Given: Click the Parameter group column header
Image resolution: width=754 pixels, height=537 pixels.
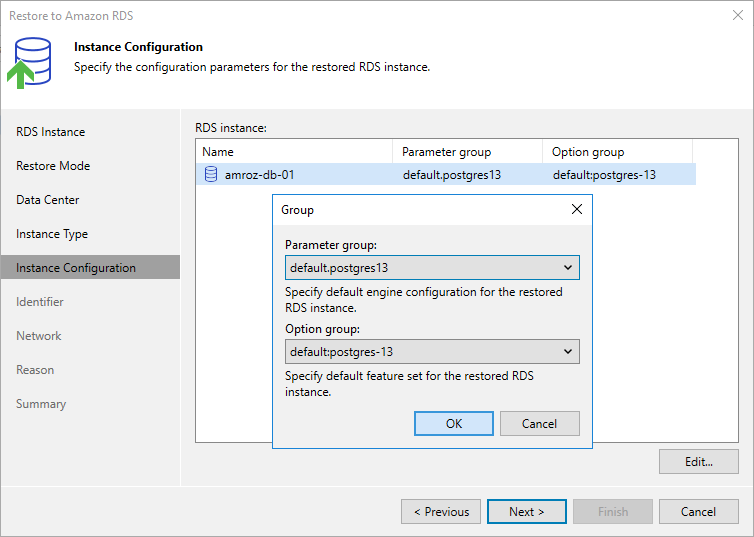Looking at the screenshot, I should (x=468, y=152).
